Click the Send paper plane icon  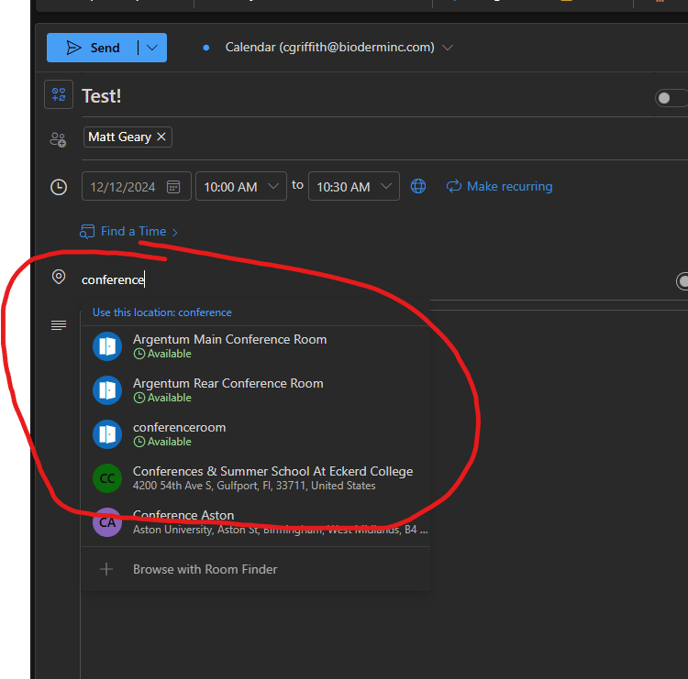coord(74,47)
